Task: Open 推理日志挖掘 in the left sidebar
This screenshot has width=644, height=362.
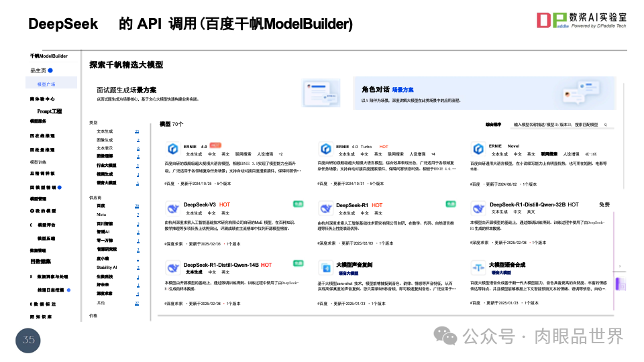Action: pyautogui.click(x=50, y=290)
